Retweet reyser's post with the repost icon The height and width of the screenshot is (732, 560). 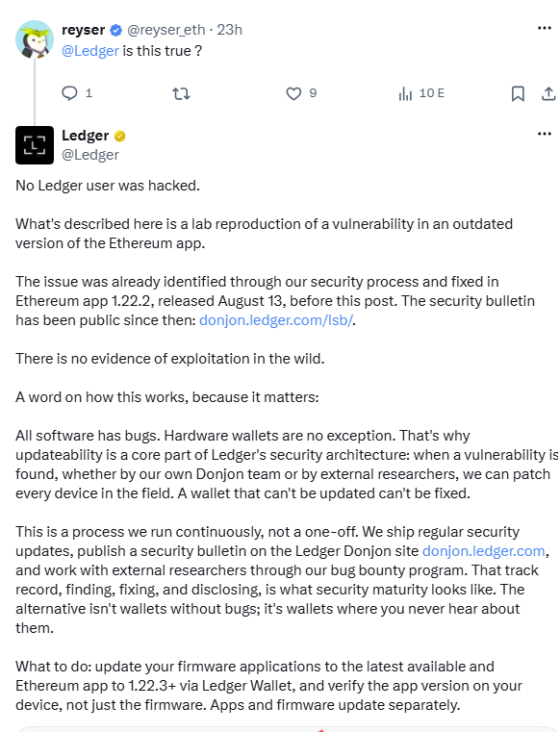181,94
